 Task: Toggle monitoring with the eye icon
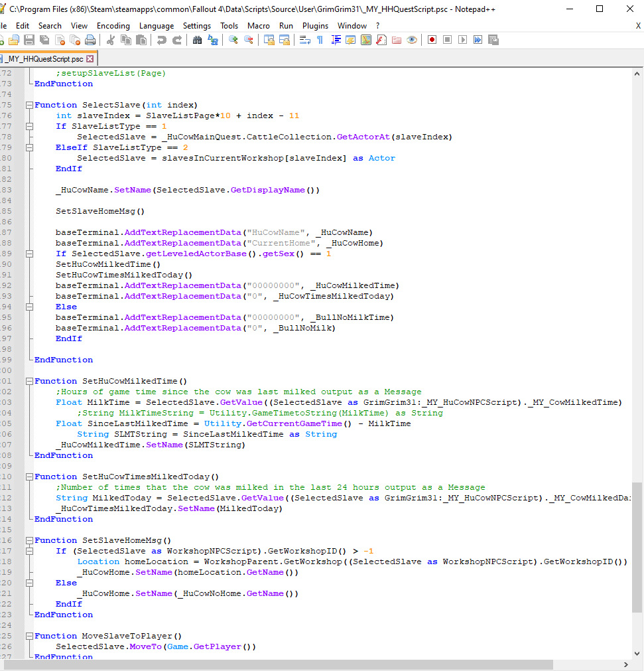[412, 40]
